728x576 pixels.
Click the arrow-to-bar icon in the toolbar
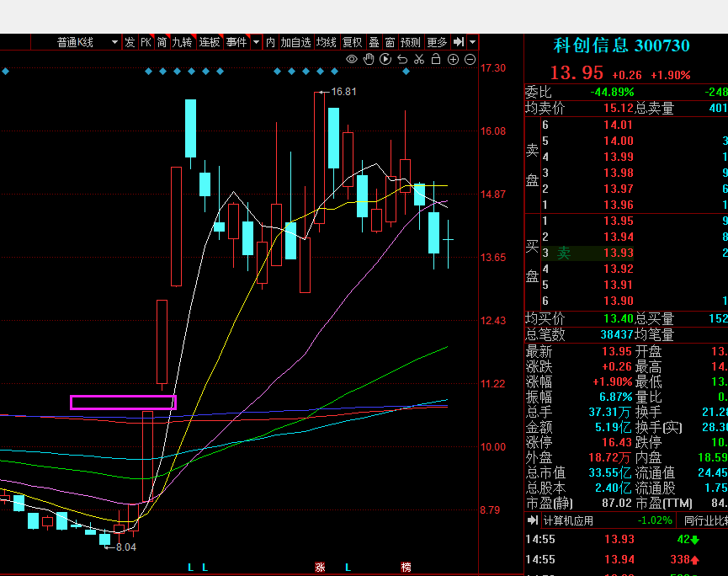[459, 42]
